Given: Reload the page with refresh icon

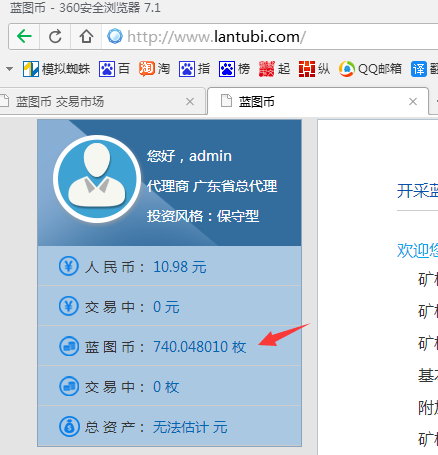Looking at the screenshot, I should [55, 36].
